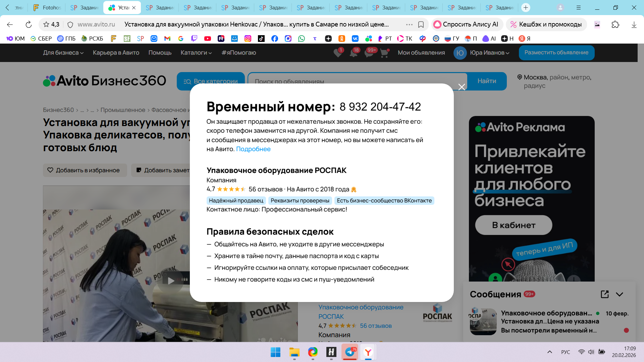The image size is (644, 362).
Task: Open Юра Иванов profile dropdown
Action: [x=489, y=53]
